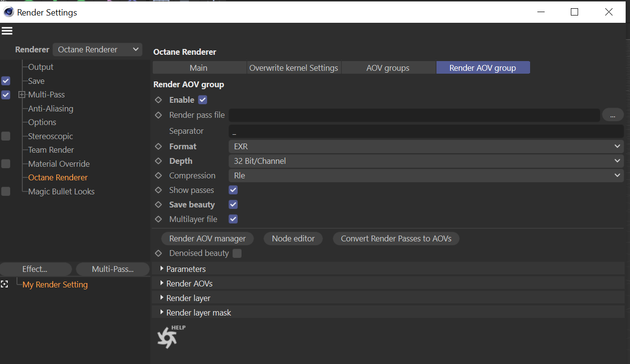Click the keyframe diamond beside Compression
The image size is (630, 364).
[158, 175]
